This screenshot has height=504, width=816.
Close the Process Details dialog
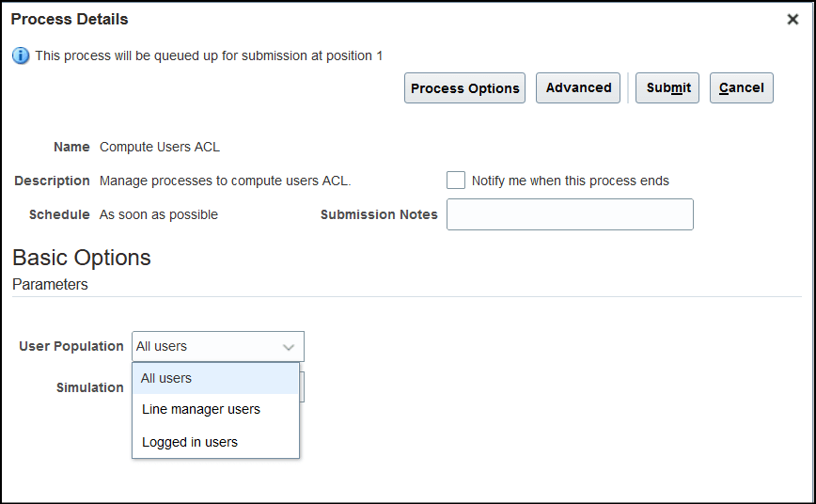pyautogui.click(x=792, y=20)
